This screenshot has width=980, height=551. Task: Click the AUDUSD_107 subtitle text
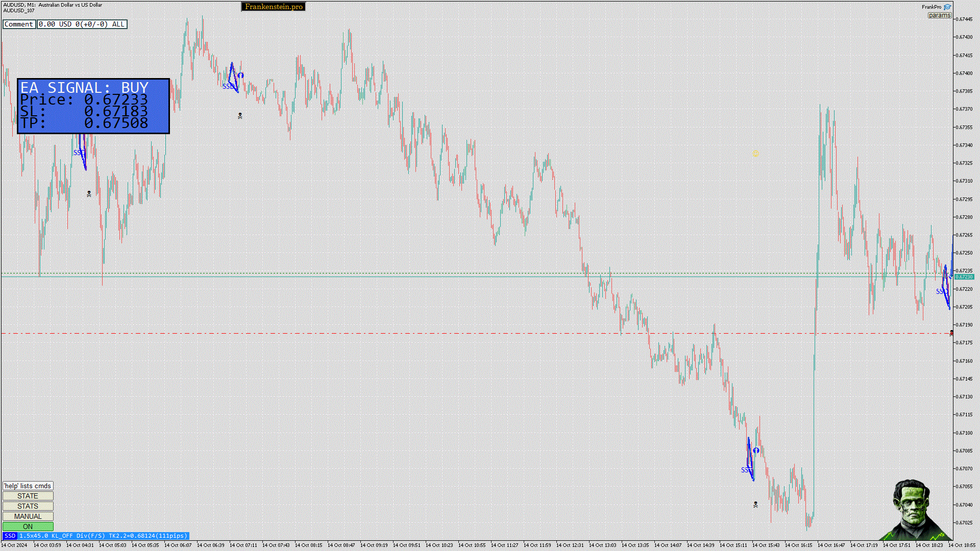click(19, 10)
